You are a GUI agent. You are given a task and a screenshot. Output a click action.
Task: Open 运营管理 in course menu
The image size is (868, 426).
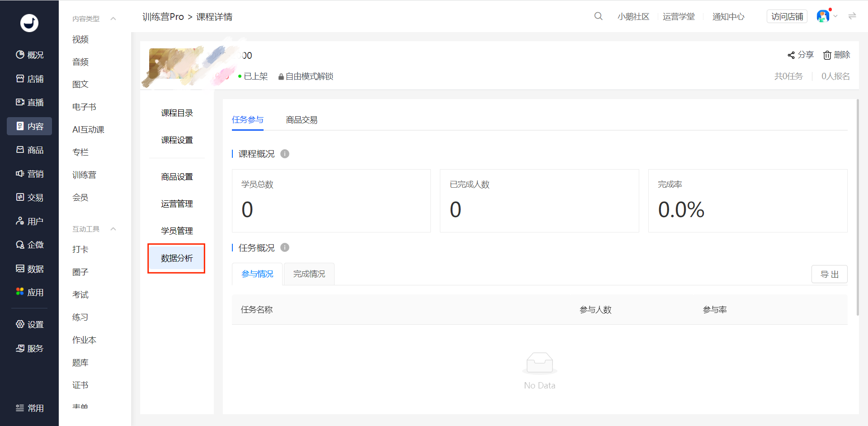(177, 204)
